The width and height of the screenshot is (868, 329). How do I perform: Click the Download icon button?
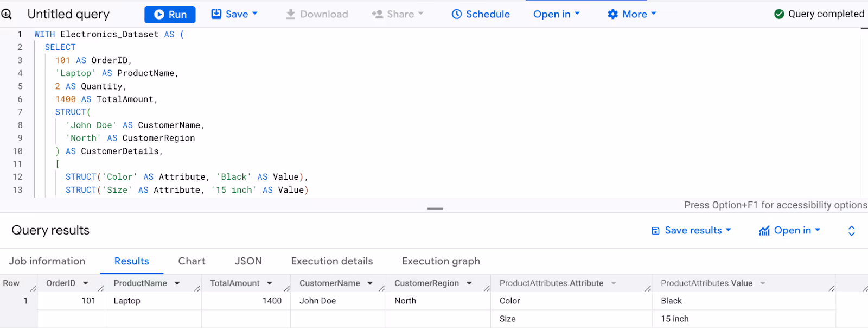[x=291, y=14]
